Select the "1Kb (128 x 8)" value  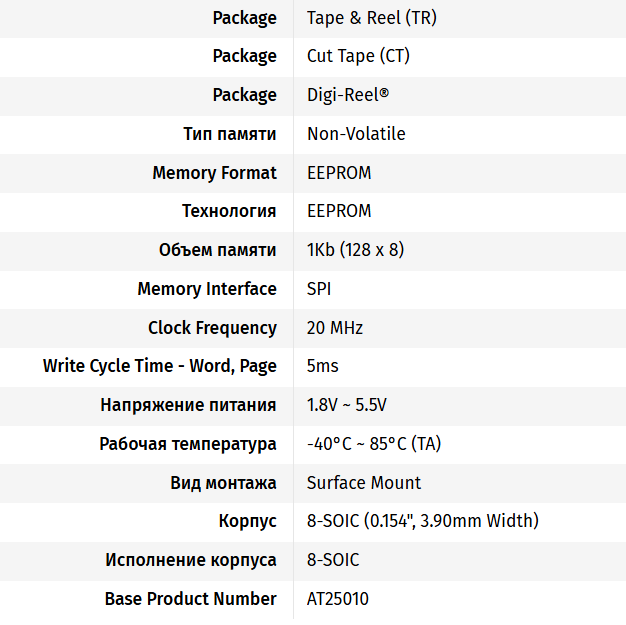click(355, 250)
